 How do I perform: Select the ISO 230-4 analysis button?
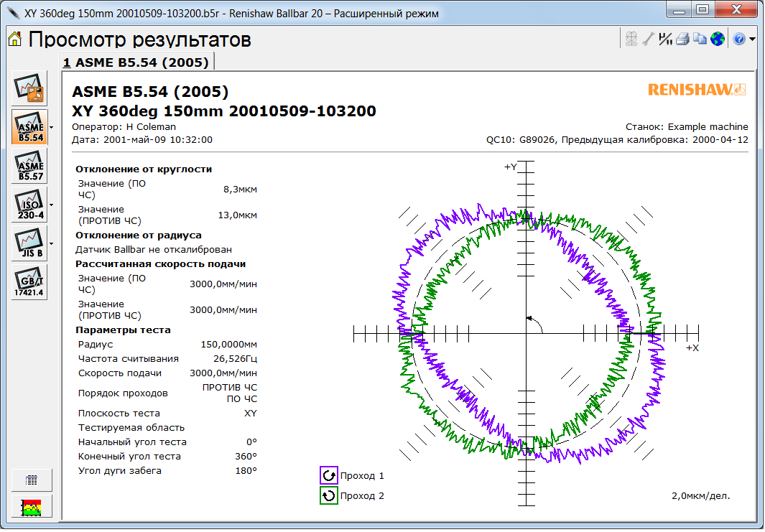pyautogui.click(x=29, y=205)
